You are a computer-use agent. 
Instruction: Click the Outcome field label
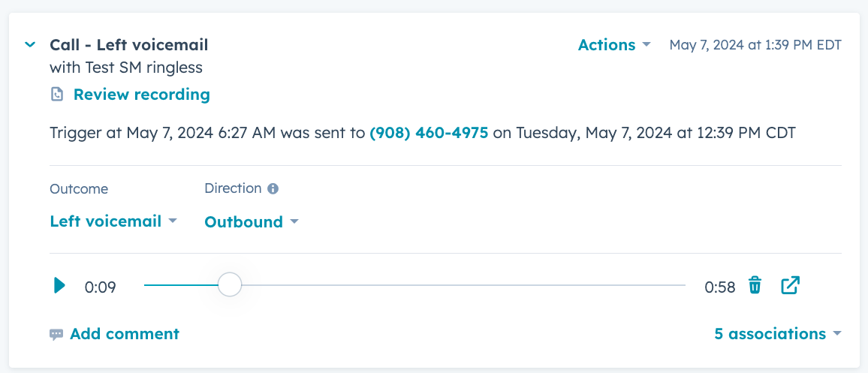coord(79,189)
